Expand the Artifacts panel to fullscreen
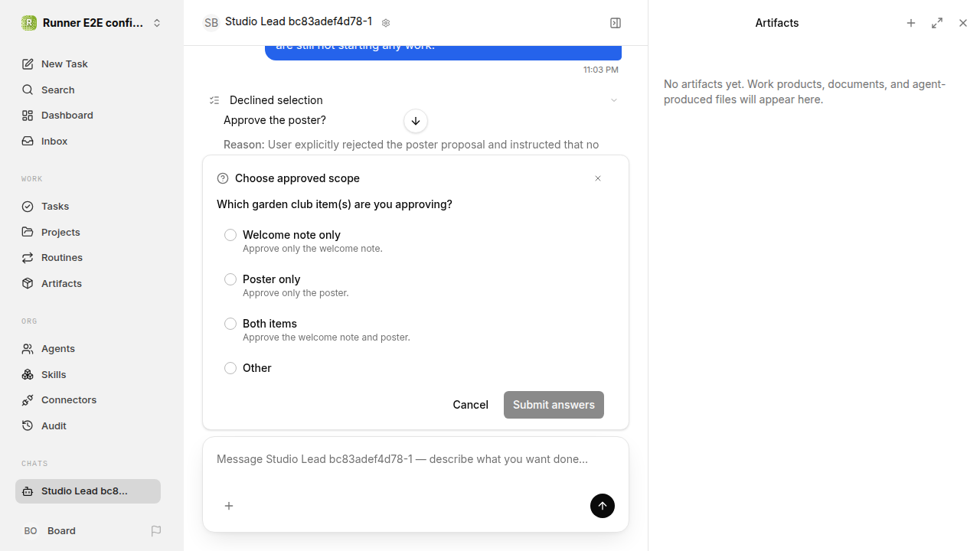980x551 pixels. (937, 23)
